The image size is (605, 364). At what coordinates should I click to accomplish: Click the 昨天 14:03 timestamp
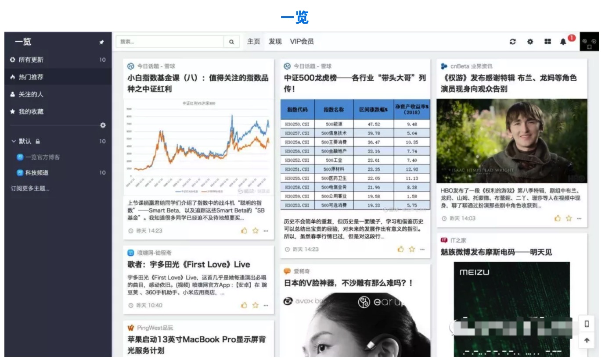[462, 218]
